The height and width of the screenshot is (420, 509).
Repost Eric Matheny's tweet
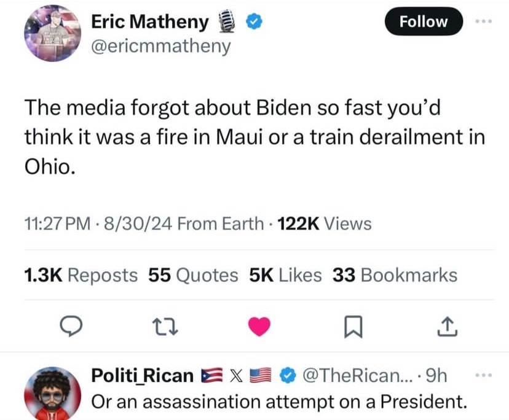165,327
